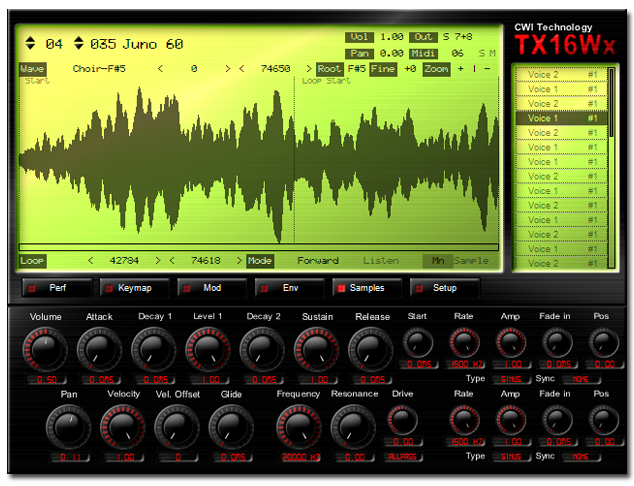Click the waveform overview scrollbar
The width and height of the screenshot is (634, 486).
coord(259,247)
